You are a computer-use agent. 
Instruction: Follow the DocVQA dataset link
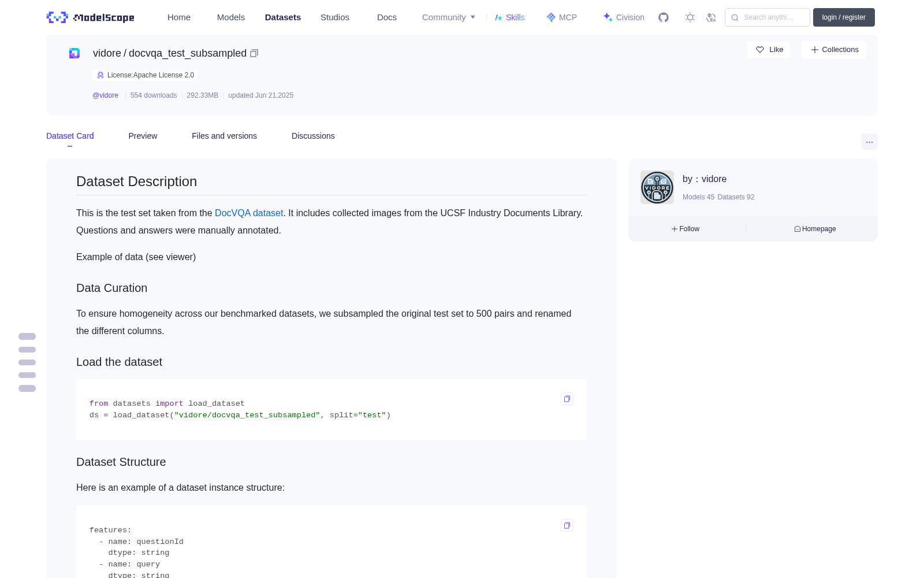point(249,213)
